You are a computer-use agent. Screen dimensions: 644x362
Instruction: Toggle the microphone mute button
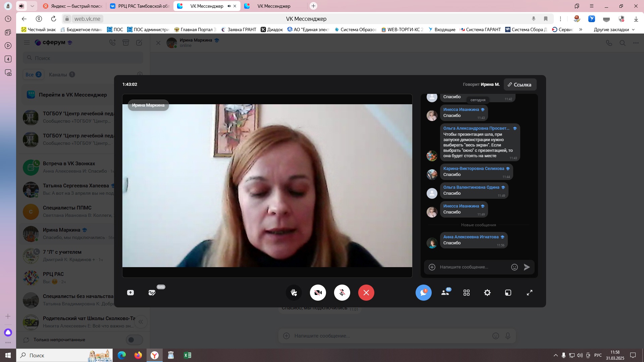coord(342,293)
